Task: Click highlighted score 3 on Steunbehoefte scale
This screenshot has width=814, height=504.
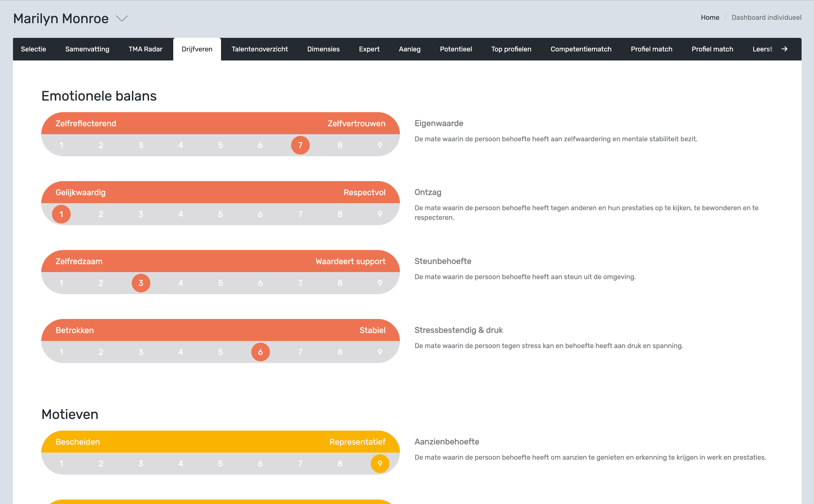Action: [x=141, y=283]
